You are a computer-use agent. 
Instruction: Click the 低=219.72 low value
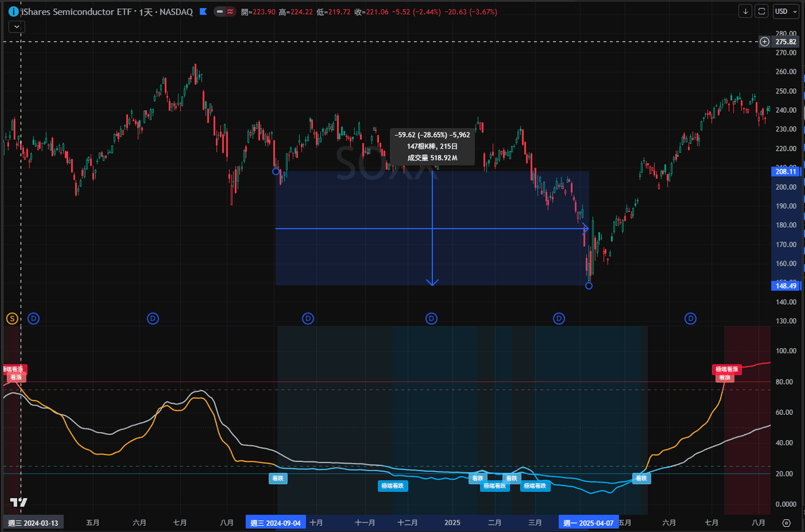(x=334, y=11)
